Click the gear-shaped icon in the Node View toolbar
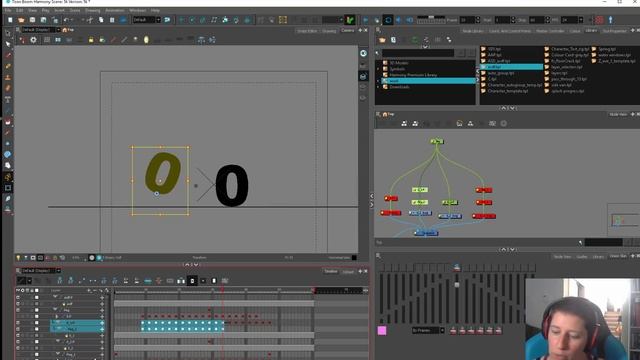Screen dimensions: 640x360 click(504, 123)
